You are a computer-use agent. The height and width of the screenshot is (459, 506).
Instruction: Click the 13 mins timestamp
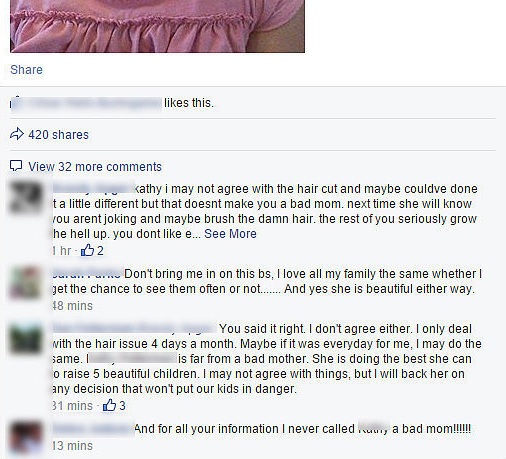[72, 446]
